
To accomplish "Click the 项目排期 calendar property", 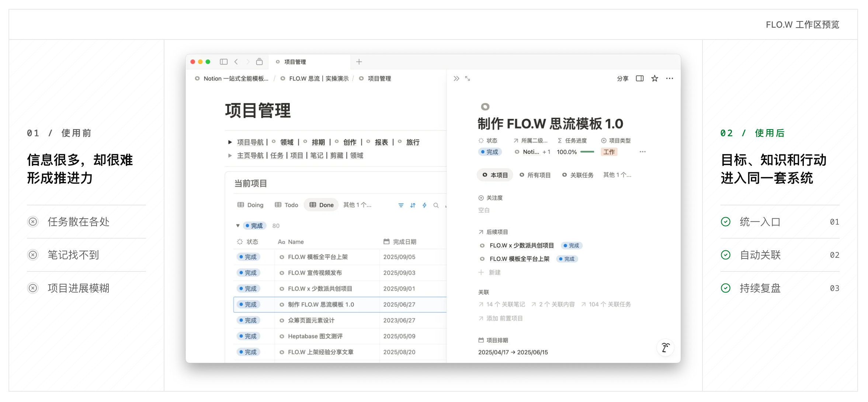I will pyautogui.click(x=493, y=340).
